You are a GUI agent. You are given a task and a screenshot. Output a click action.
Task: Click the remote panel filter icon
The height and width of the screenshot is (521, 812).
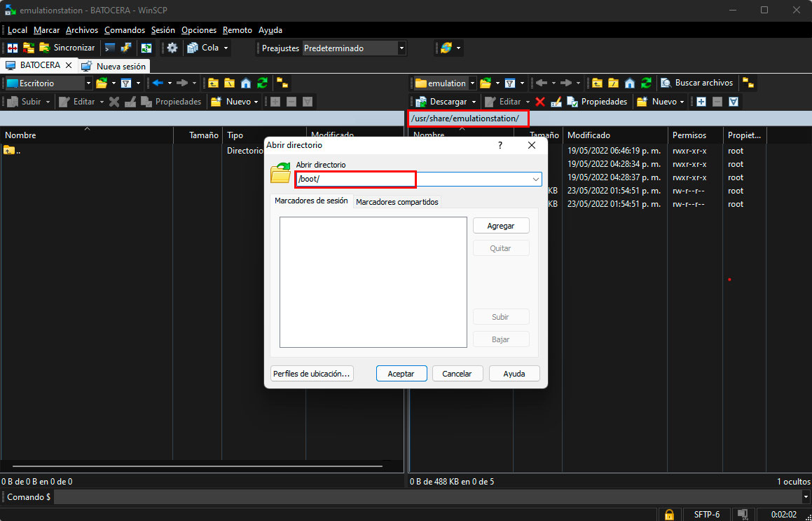(510, 83)
